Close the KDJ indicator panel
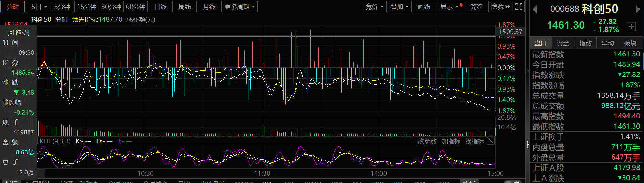 [491, 141]
